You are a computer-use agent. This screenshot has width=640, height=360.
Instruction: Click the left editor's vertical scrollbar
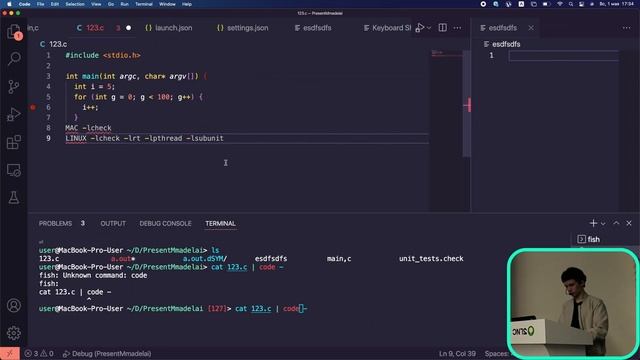tap(467, 104)
